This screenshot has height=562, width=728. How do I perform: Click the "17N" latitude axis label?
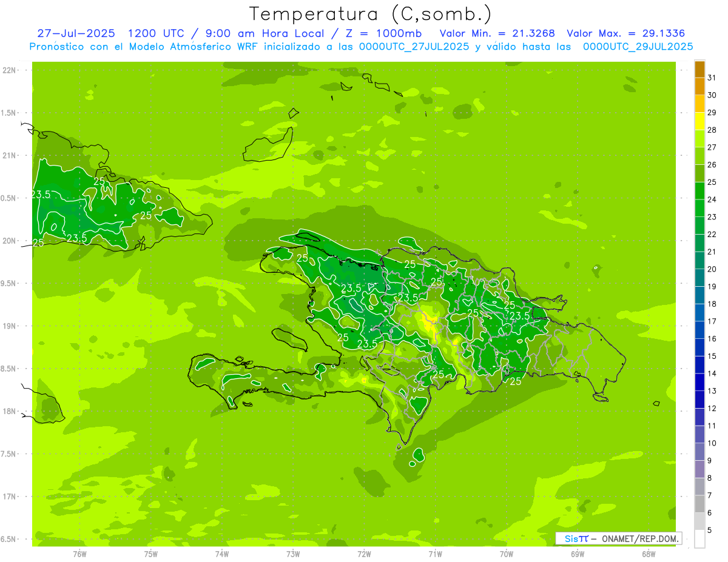(x=10, y=497)
